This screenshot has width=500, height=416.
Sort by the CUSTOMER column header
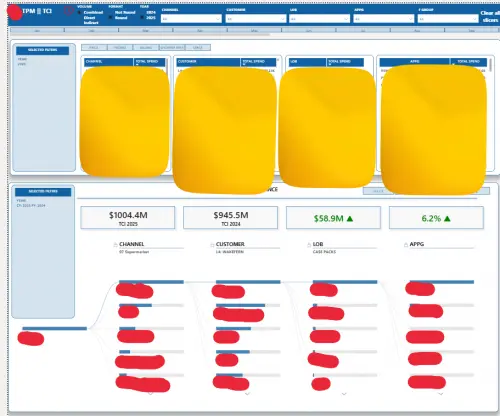(x=208, y=62)
